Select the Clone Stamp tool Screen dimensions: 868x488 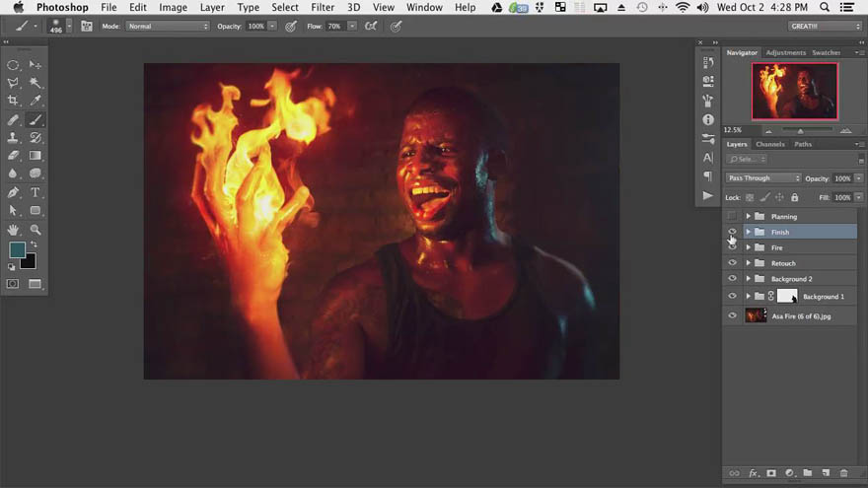[13, 137]
